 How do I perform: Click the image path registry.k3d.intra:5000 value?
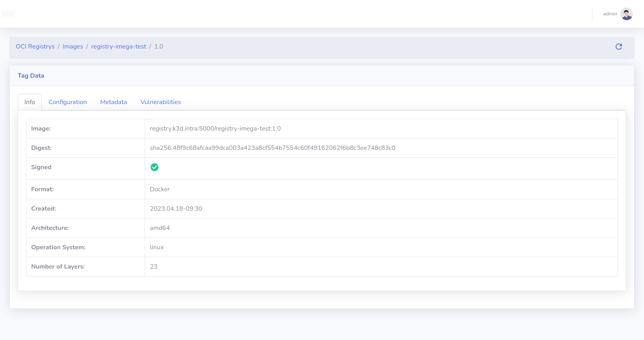pos(215,129)
